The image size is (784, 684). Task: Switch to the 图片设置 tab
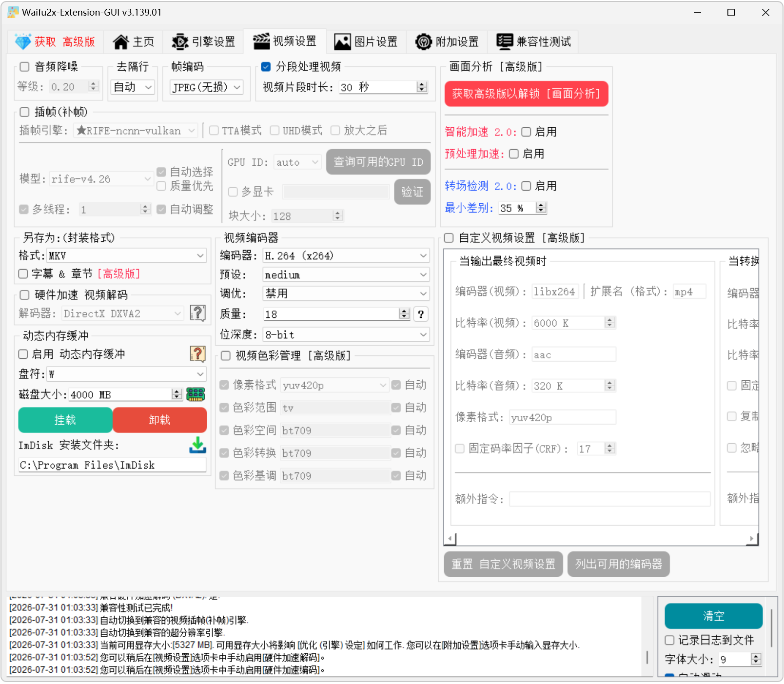point(366,41)
